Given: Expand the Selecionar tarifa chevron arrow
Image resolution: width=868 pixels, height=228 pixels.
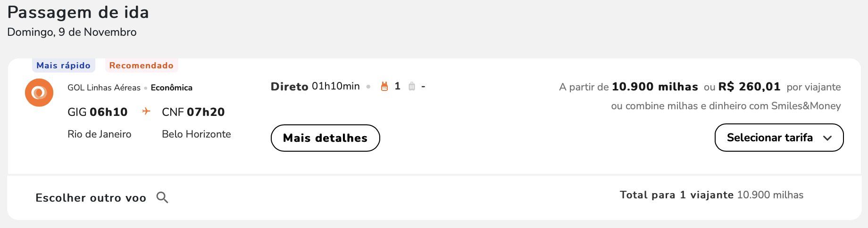Looking at the screenshot, I should 827,138.
